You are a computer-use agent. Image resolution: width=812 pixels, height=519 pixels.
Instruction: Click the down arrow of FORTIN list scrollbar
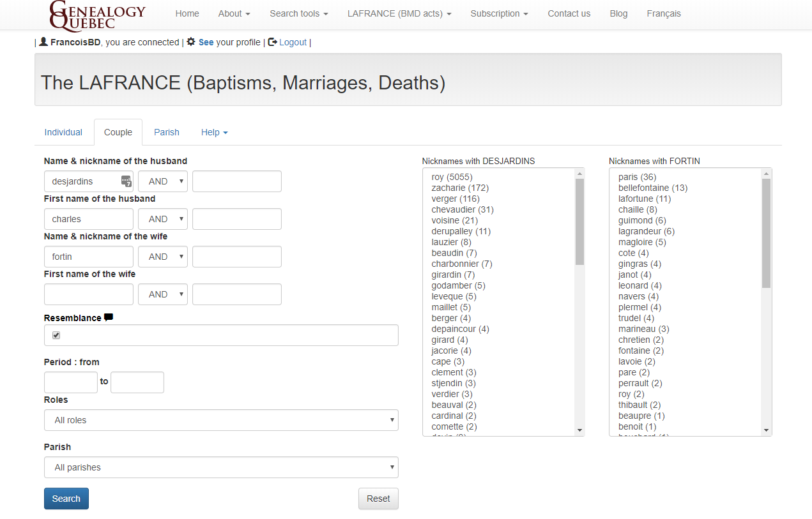pyautogui.click(x=767, y=430)
